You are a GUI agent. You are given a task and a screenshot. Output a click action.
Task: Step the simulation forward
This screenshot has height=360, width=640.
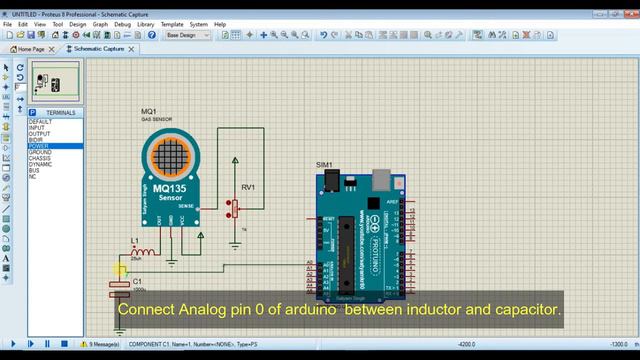31,344
